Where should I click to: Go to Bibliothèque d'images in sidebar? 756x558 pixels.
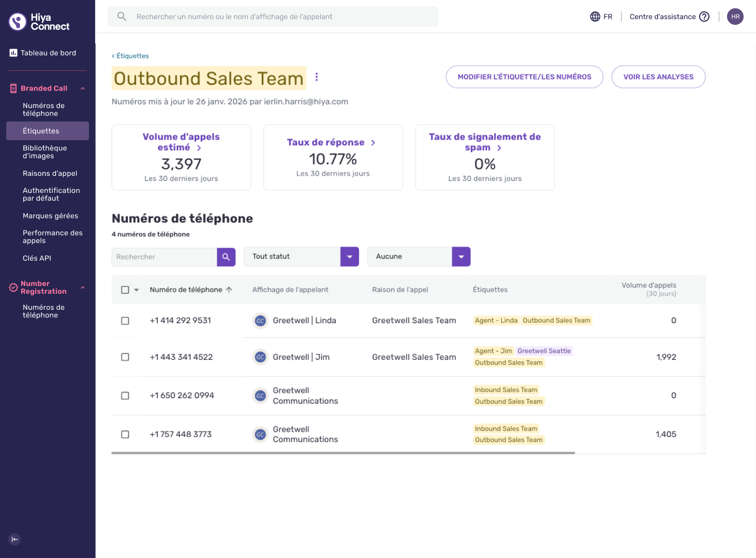[x=45, y=152]
